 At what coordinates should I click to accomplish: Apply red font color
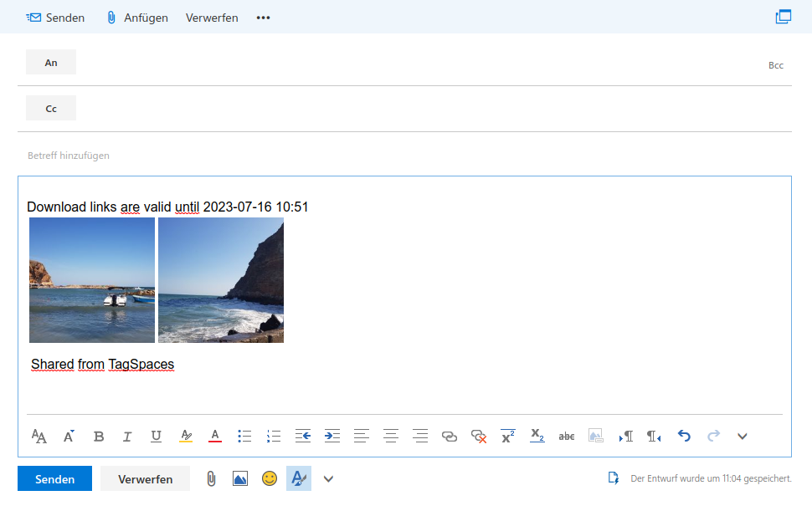pyautogui.click(x=214, y=436)
